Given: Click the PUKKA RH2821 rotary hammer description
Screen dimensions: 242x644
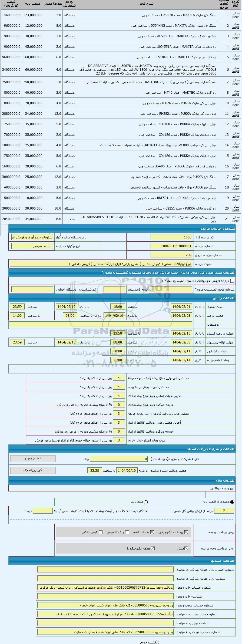Looking at the screenshot, I should pos(178,114).
